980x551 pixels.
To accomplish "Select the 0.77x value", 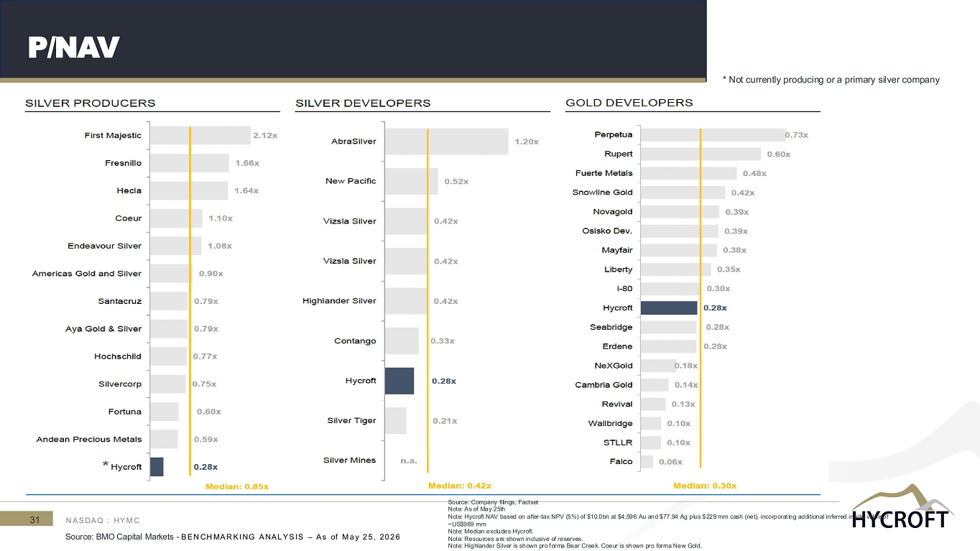I will click(205, 356).
